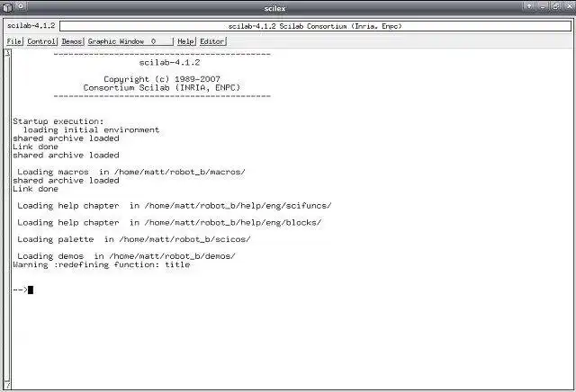Click the pin icon beside the window menu icon
The width and height of the screenshot is (576, 392).
(x=21, y=6)
